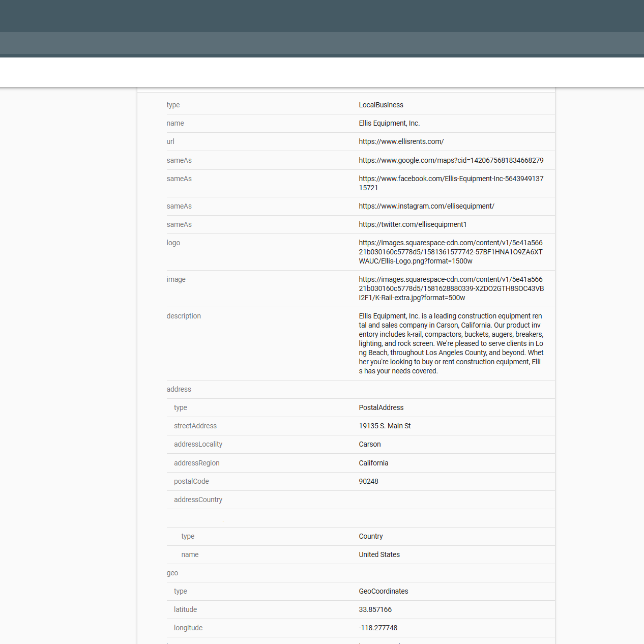The width and height of the screenshot is (644, 644).
Task: Click the LocalBusiness type value
Action: tap(380, 105)
